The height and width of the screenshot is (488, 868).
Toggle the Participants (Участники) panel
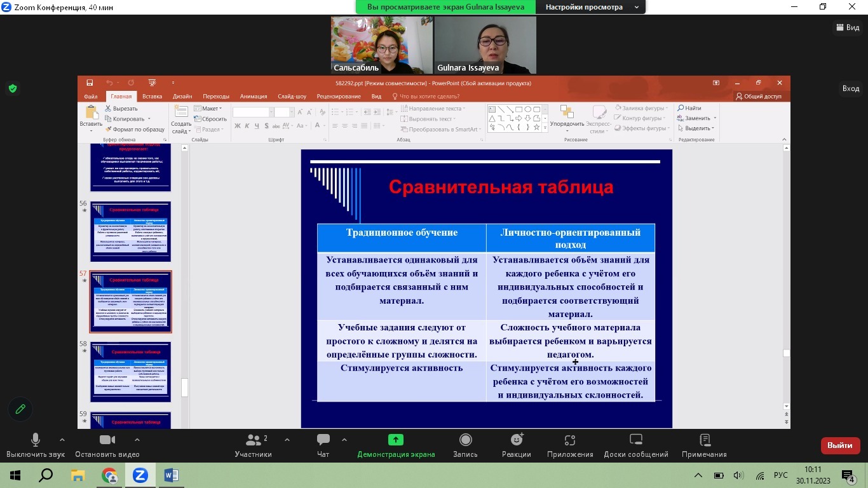click(253, 440)
